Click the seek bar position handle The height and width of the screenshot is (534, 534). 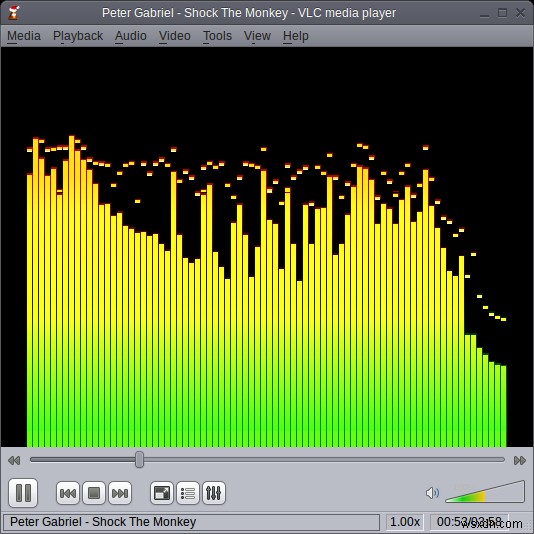click(139, 460)
